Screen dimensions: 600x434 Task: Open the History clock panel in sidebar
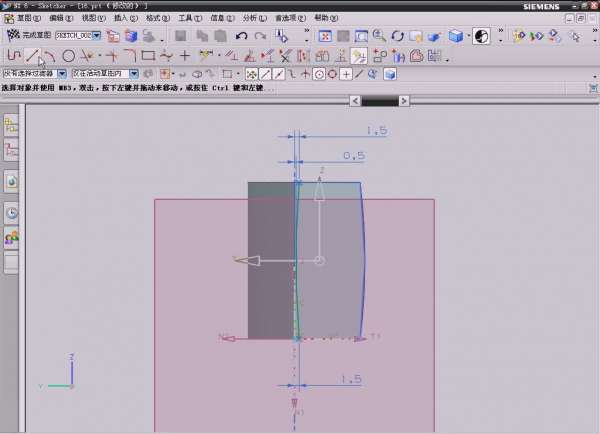pyautogui.click(x=12, y=212)
